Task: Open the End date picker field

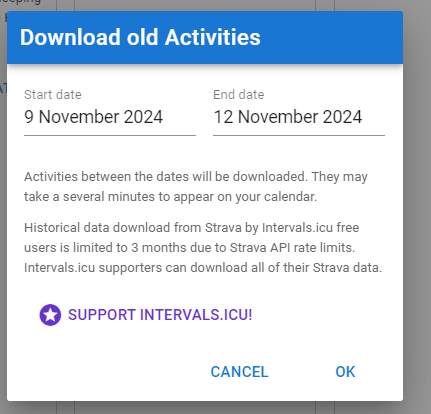Action: [299, 113]
